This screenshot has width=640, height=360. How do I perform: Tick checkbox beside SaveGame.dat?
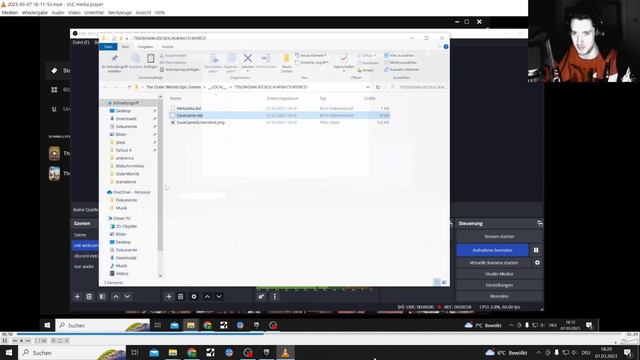click(173, 116)
